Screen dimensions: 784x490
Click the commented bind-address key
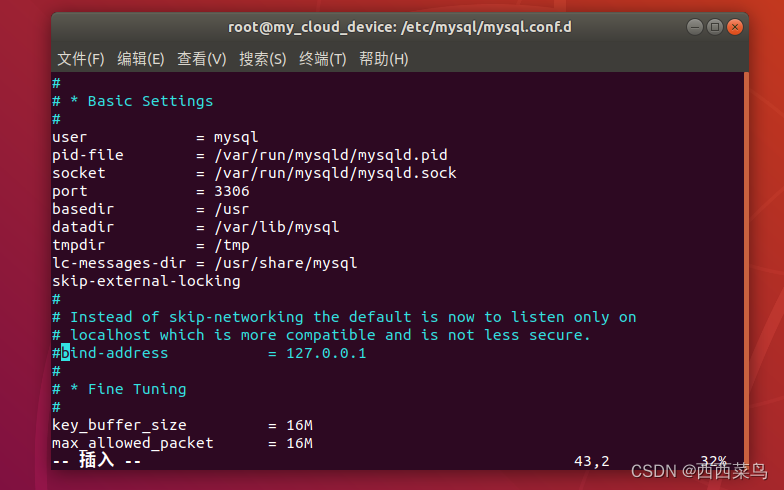110,353
